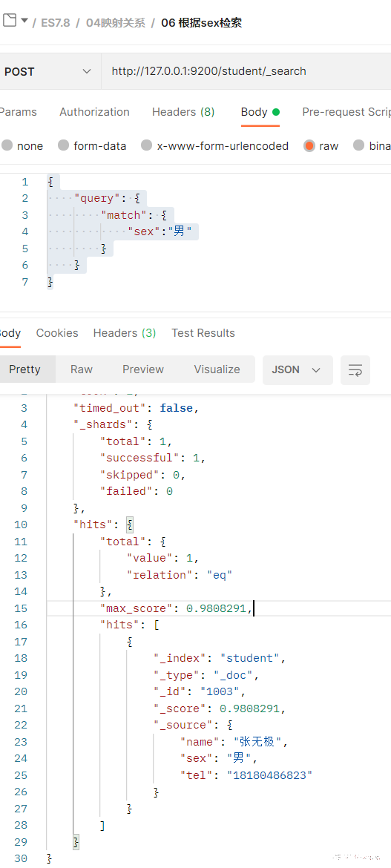Click the "_shards" key in response
391x868 pixels.
click(105, 424)
